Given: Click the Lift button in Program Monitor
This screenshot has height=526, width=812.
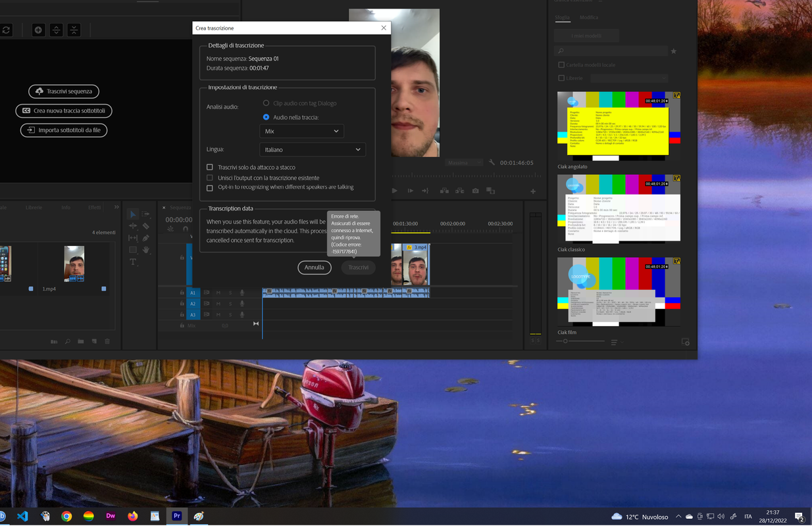Looking at the screenshot, I should coord(444,191).
